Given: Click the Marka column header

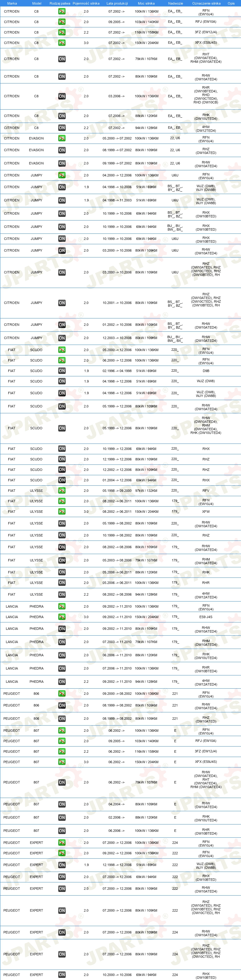Looking at the screenshot, I should tap(12, 3).
